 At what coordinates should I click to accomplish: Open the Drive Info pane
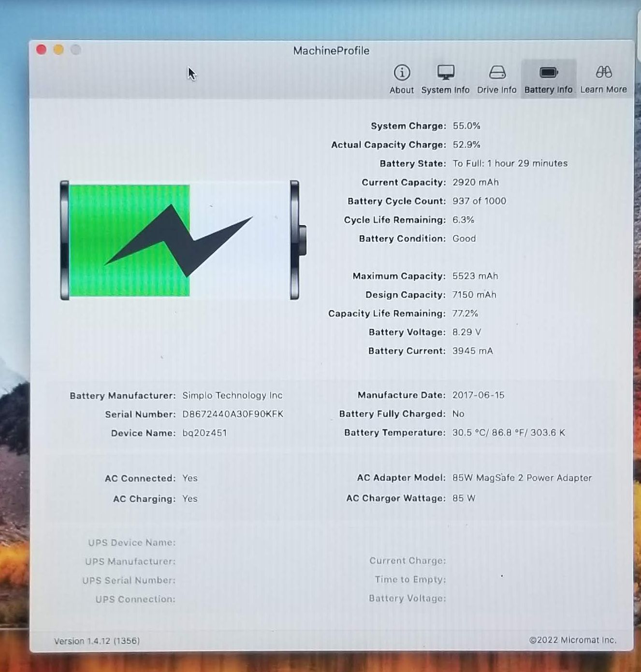click(x=496, y=79)
